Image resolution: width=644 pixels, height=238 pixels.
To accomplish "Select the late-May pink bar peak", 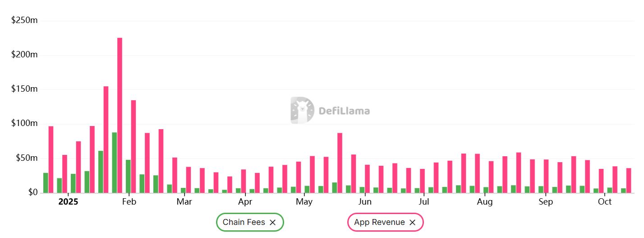I will (x=340, y=163).
